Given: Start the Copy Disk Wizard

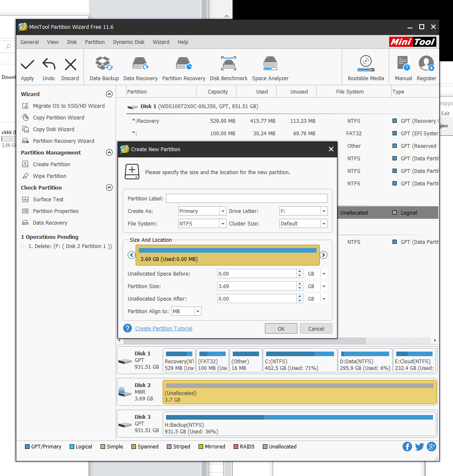Looking at the screenshot, I should (x=48, y=129).
